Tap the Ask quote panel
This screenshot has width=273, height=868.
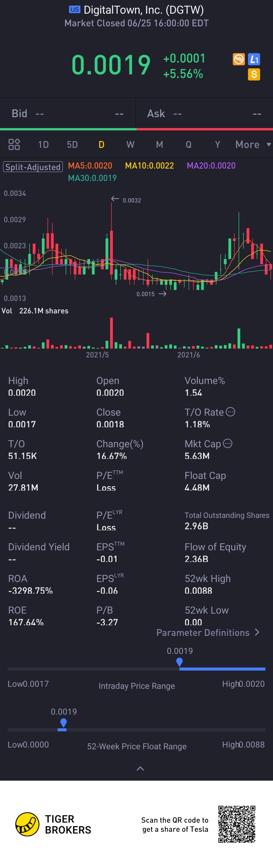click(x=204, y=114)
